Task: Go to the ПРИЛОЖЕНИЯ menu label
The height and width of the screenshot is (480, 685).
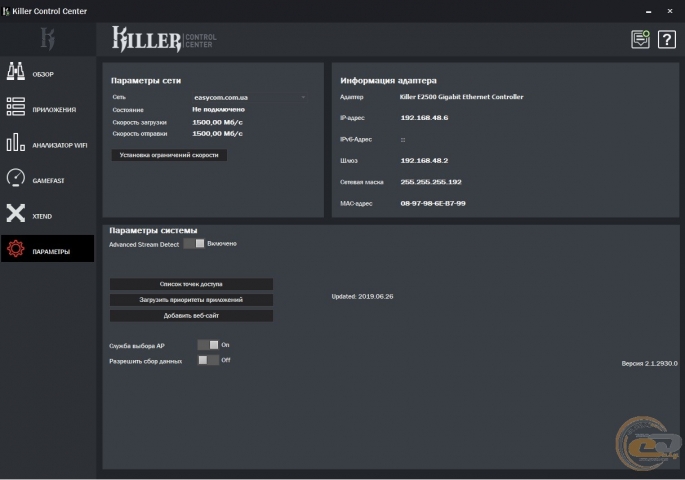Action: pos(54,110)
